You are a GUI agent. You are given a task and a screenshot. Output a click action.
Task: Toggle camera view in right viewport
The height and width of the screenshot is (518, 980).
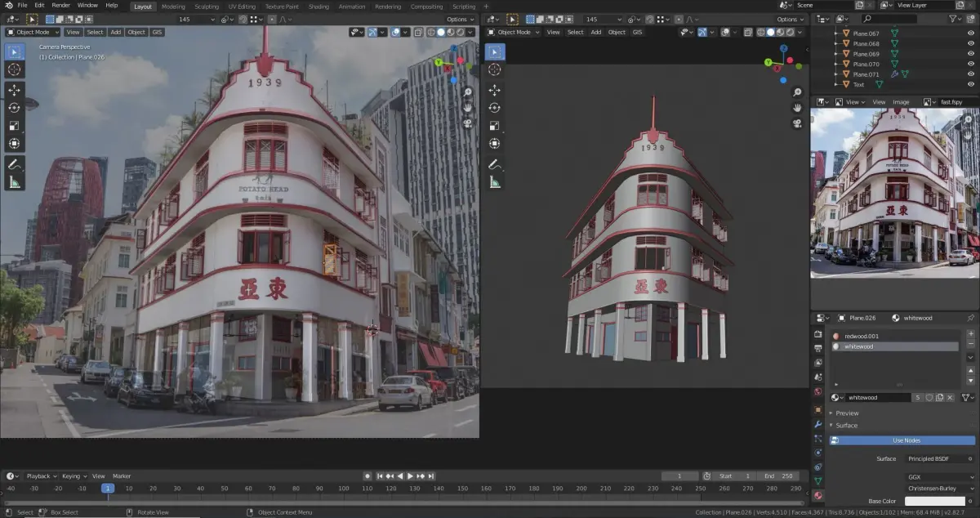coord(797,123)
